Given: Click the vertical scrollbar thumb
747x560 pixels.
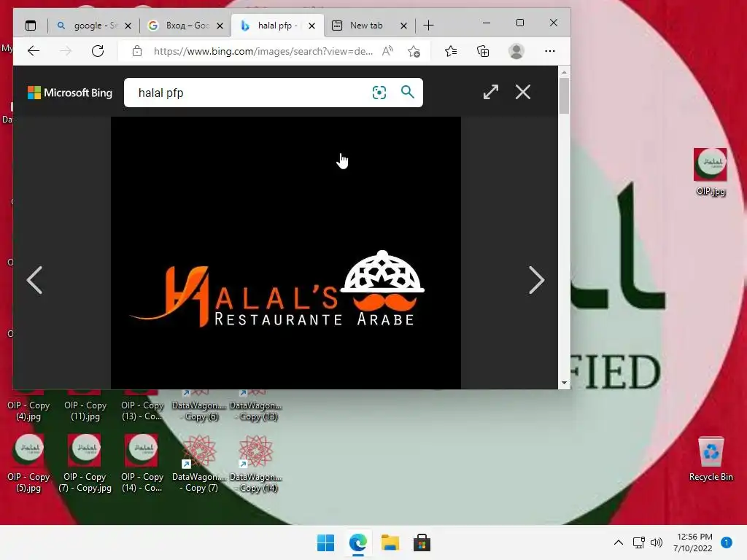Looking at the screenshot, I should [x=564, y=96].
